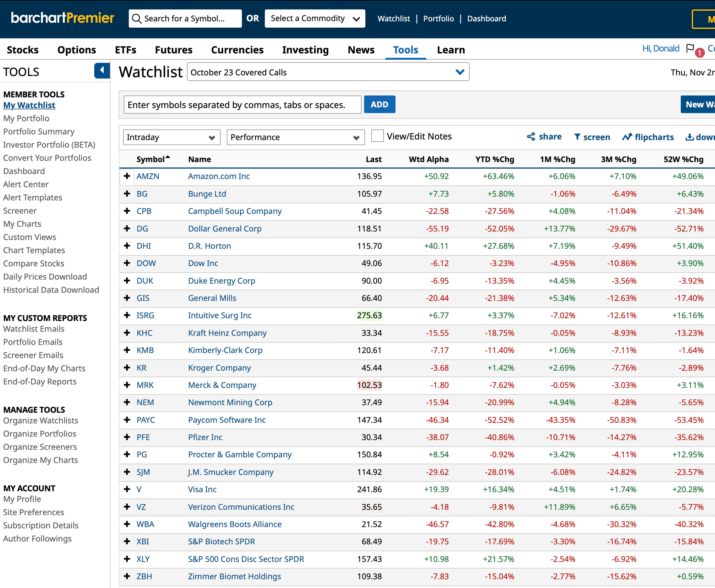715x588 pixels.
Task: Expand the MRK row plus icon
Action: 127,385
